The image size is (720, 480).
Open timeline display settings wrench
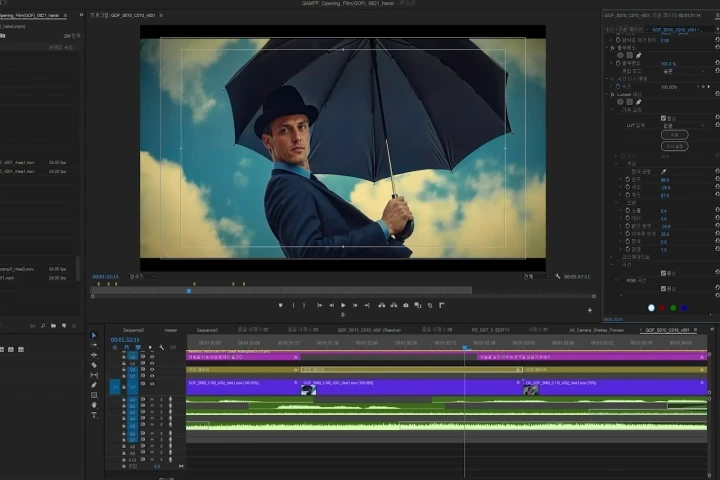(162, 348)
